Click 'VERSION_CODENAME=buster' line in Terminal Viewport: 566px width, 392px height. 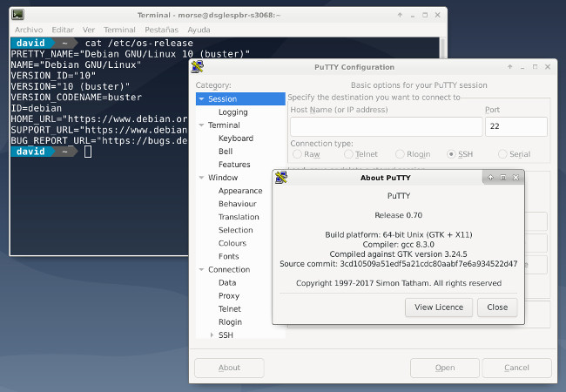click(76, 97)
